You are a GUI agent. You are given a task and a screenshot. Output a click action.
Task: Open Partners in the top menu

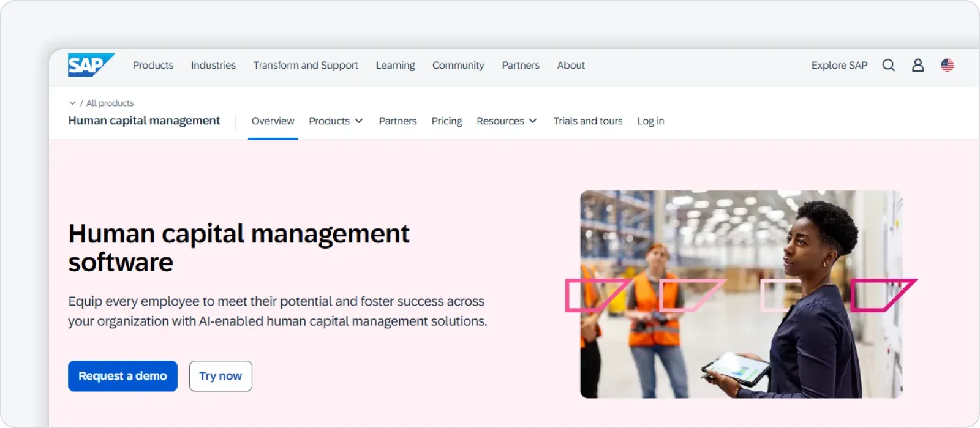pos(521,65)
